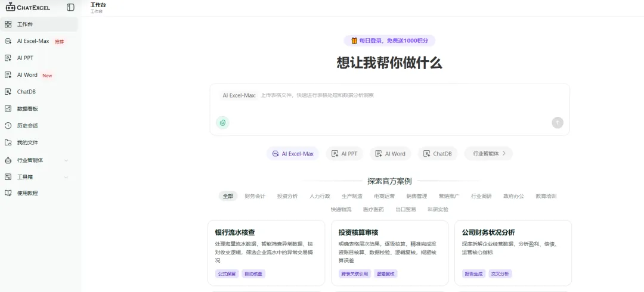The width and height of the screenshot is (644, 292).
Task: Click the chat prompt input box
Action: pyautogui.click(x=390, y=109)
